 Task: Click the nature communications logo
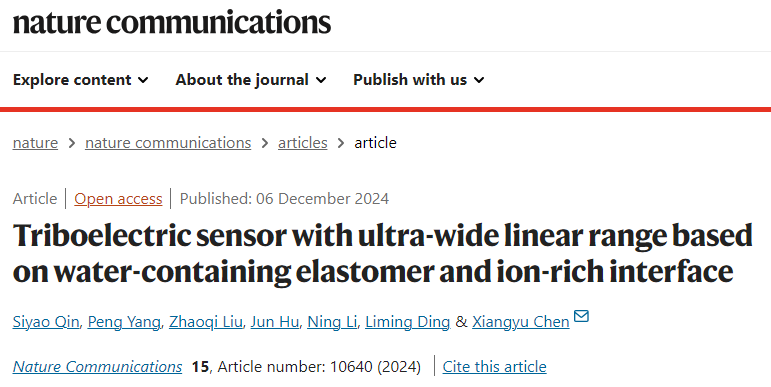click(x=172, y=22)
